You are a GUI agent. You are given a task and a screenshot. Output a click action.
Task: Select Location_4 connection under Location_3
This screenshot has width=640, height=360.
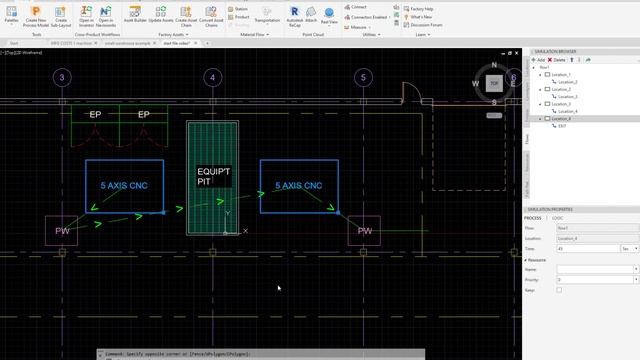(567, 111)
